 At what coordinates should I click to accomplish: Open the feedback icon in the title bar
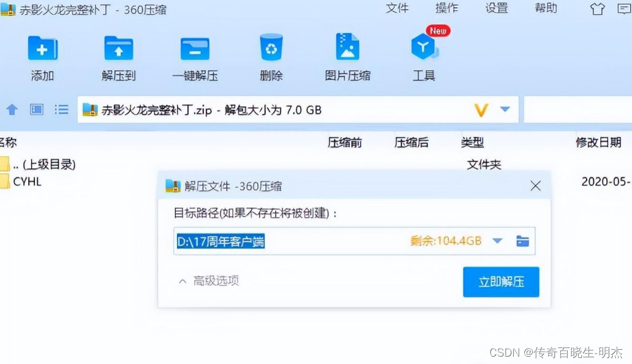624,9
